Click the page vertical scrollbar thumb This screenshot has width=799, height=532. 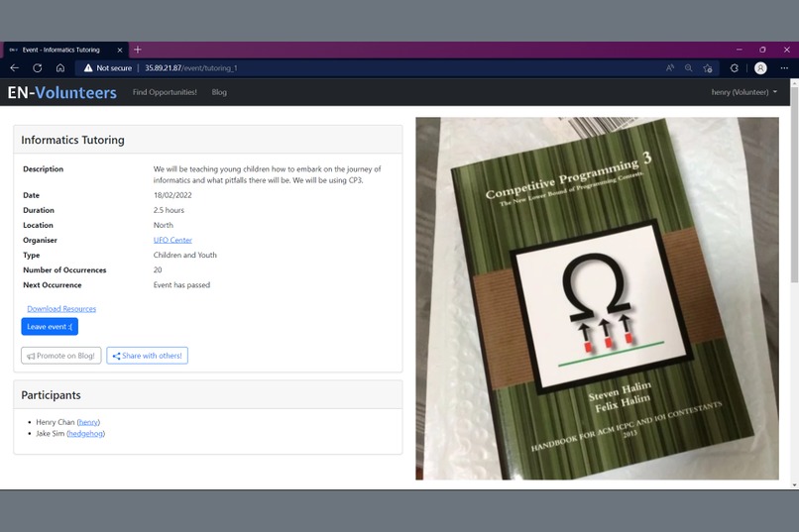[794, 183]
